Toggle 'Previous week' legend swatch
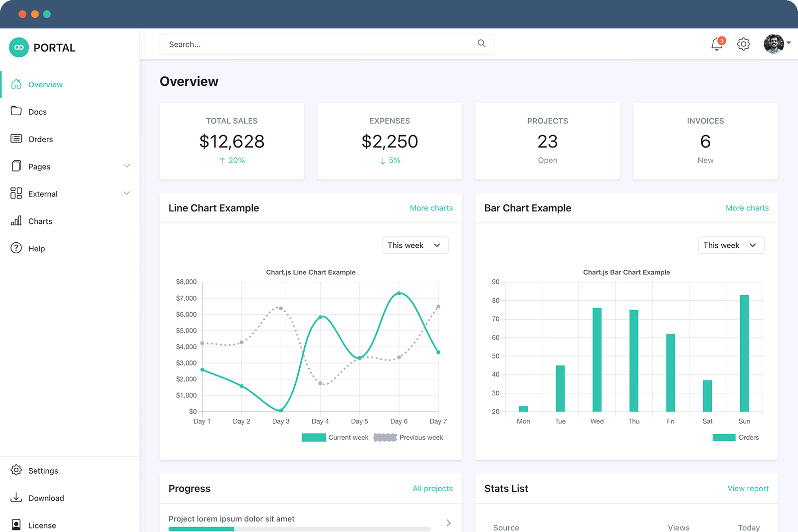Viewport: 798px width, 532px height. tap(385, 438)
